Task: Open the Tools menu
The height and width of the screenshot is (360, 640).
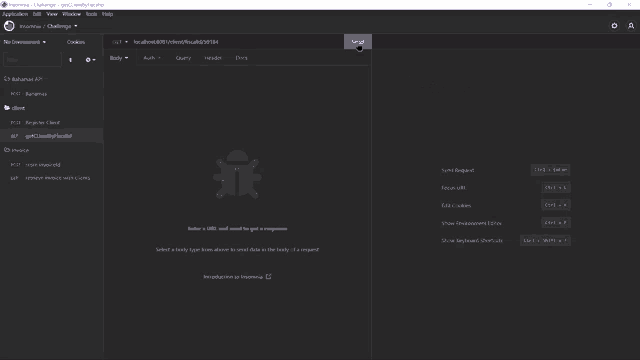Action: point(91,14)
